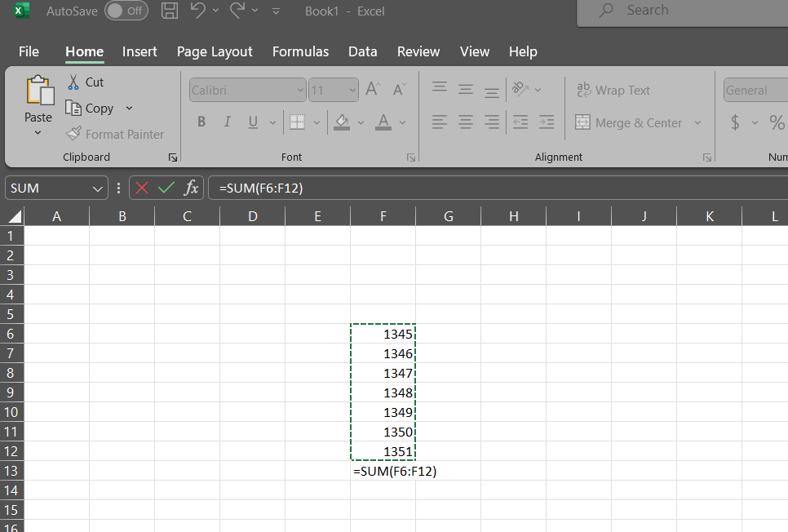Viewport: 788px width, 532px height.
Task: Expand the Borders options arrow
Action: tap(317, 122)
